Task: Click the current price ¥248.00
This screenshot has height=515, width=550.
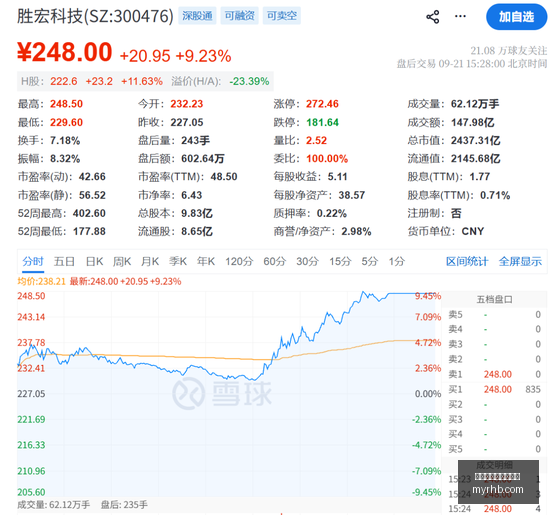Action: pos(65,52)
